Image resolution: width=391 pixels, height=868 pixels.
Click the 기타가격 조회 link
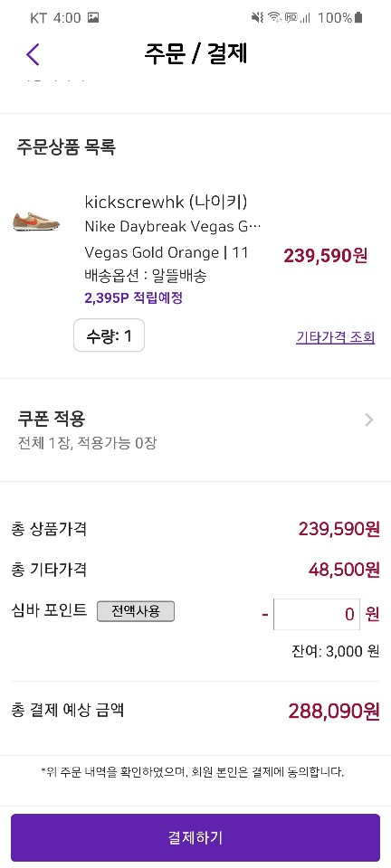click(336, 337)
